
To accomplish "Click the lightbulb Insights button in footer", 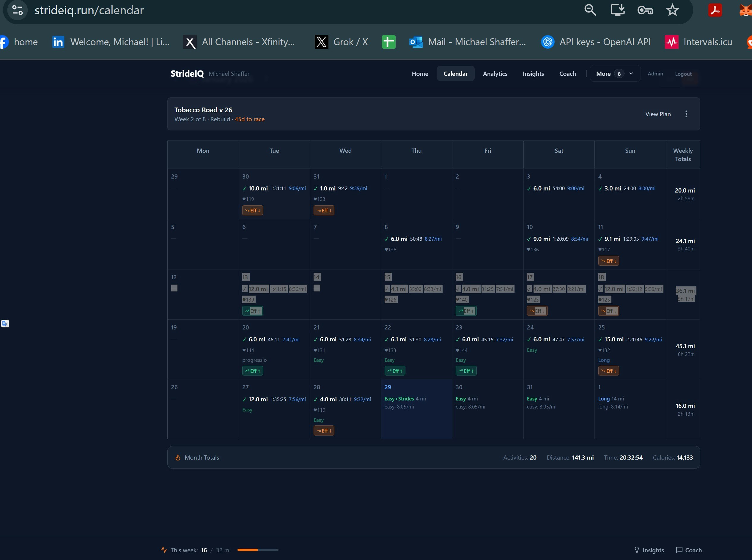I will [649, 550].
